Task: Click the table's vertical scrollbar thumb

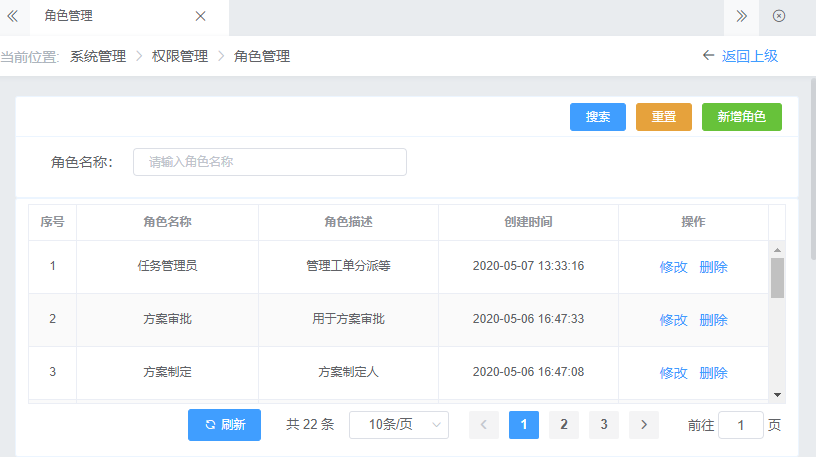Action: click(x=777, y=278)
